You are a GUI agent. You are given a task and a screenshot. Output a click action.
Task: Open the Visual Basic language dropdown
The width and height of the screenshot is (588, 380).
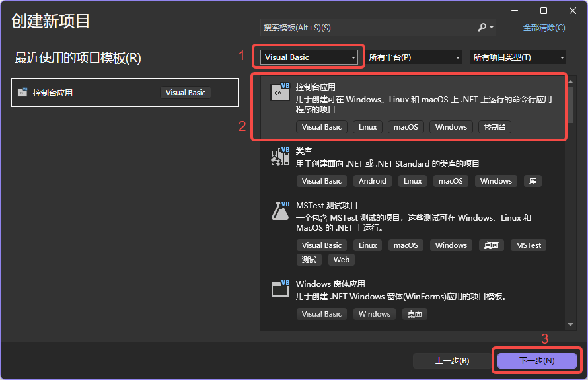[x=310, y=57]
